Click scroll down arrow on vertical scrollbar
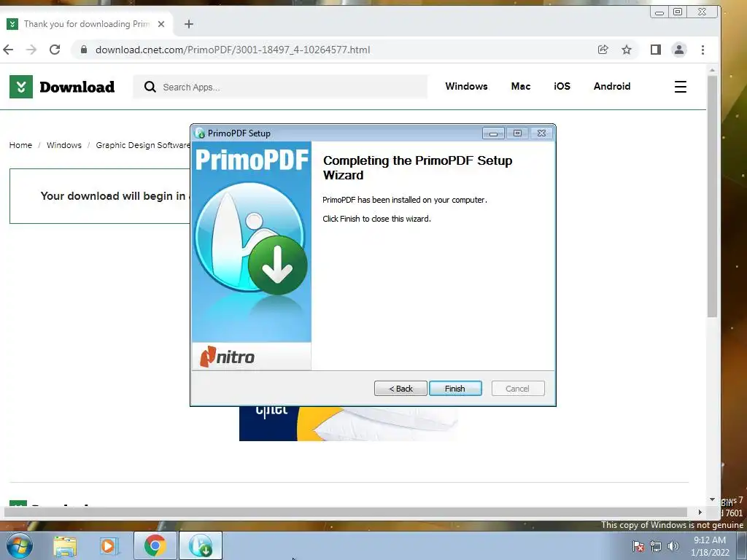Screen dimensions: 747x560 (x=712, y=499)
